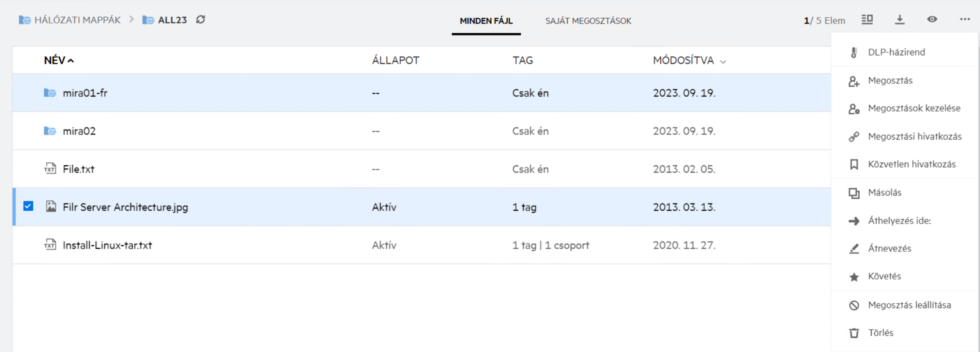
Task: Switch to the SAJÁT MEGOSZTÁSOK tab
Action: pyautogui.click(x=588, y=21)
